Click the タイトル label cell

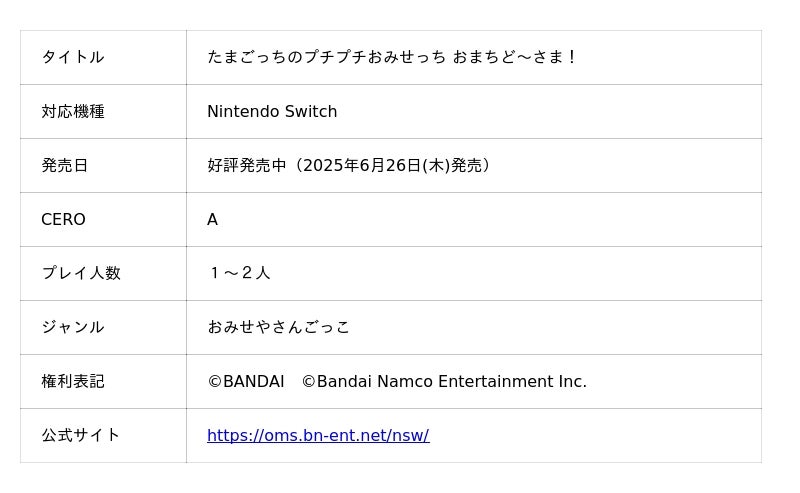(x=73, y=58)
